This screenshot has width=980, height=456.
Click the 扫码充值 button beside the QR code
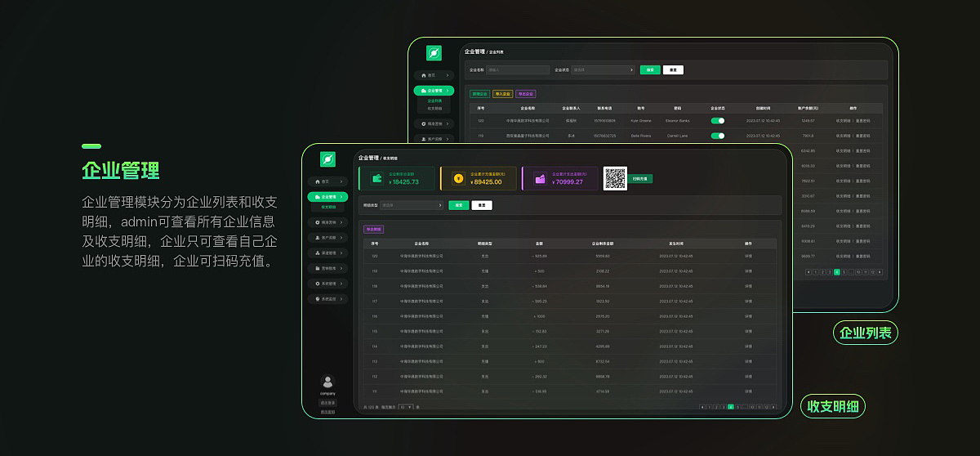pos(640,178)
